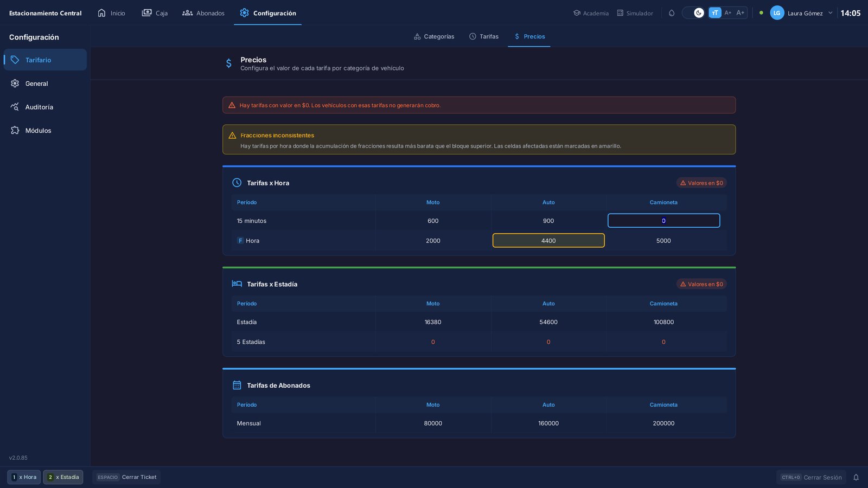This screenshot has height=488, width=868.
Task: Select medium A+ font size
Action: click(728, 13)
